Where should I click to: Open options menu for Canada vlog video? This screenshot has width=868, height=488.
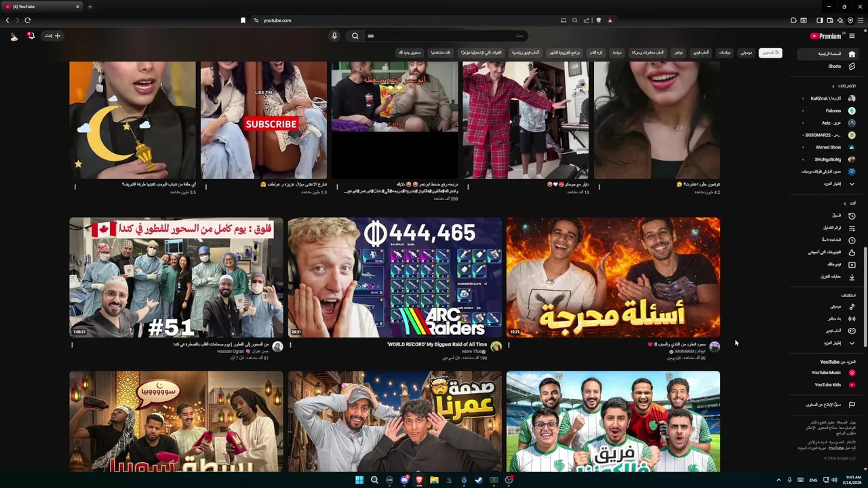click(73, 345)
